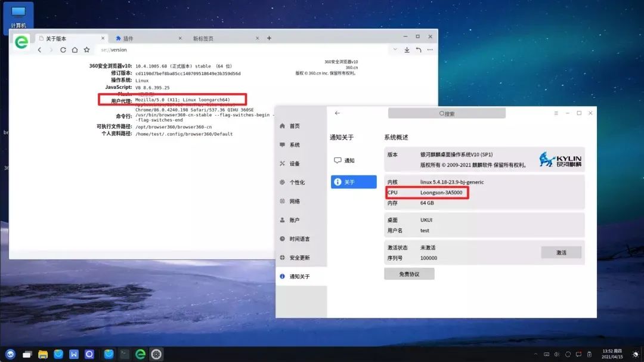Click the back arrow in settings window
Viewport: 644px width, 362px height.
[337, 113]
